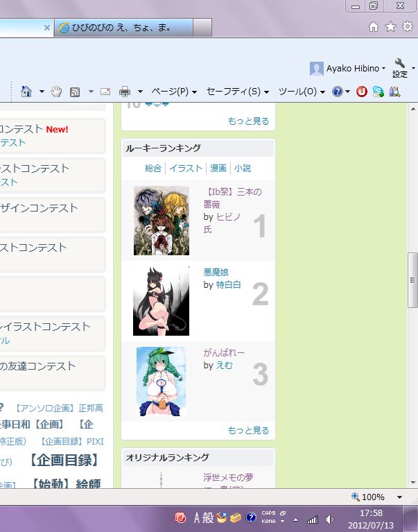Expand the Print dropdown arrow
This screenshot has height=532, width=418.
[x=140, y=92]
